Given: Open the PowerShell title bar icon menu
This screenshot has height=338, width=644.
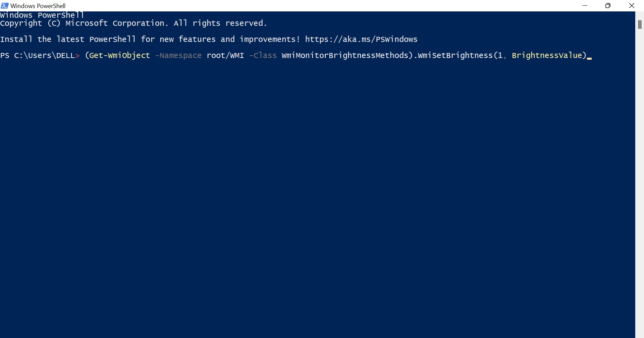Looking at the screenshot, I should pyautogui.click(x=5, y=6).
